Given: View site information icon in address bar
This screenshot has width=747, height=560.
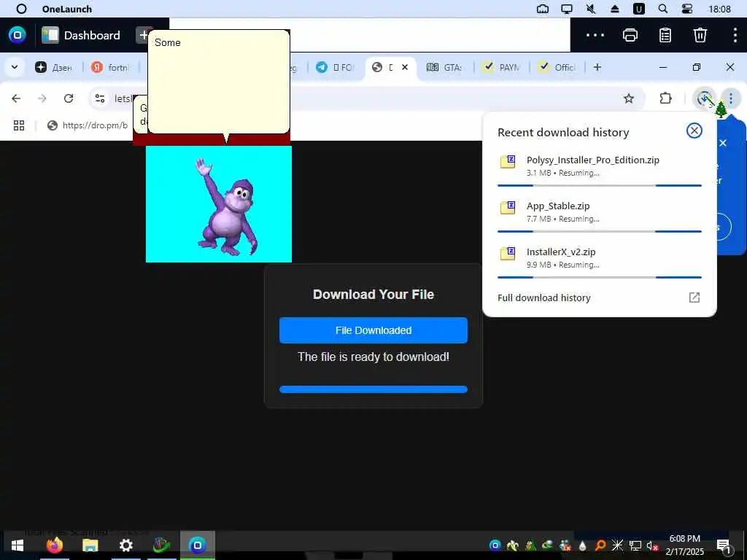Looking at the screenshot, I should coord(99,98).
